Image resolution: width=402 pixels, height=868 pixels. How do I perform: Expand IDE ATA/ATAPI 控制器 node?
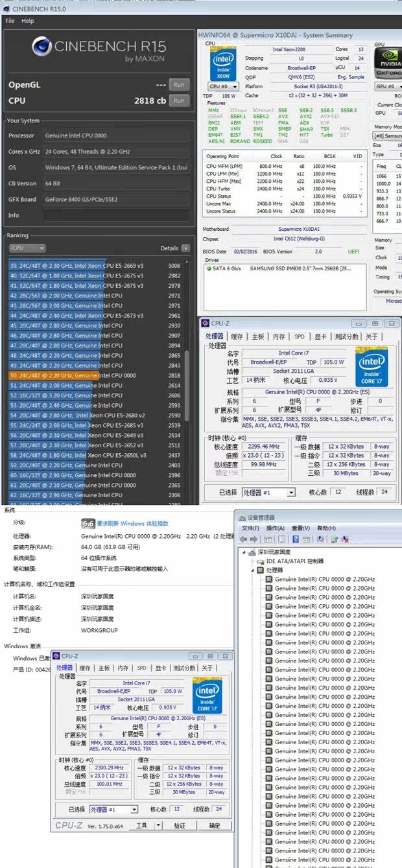point(253,561)
